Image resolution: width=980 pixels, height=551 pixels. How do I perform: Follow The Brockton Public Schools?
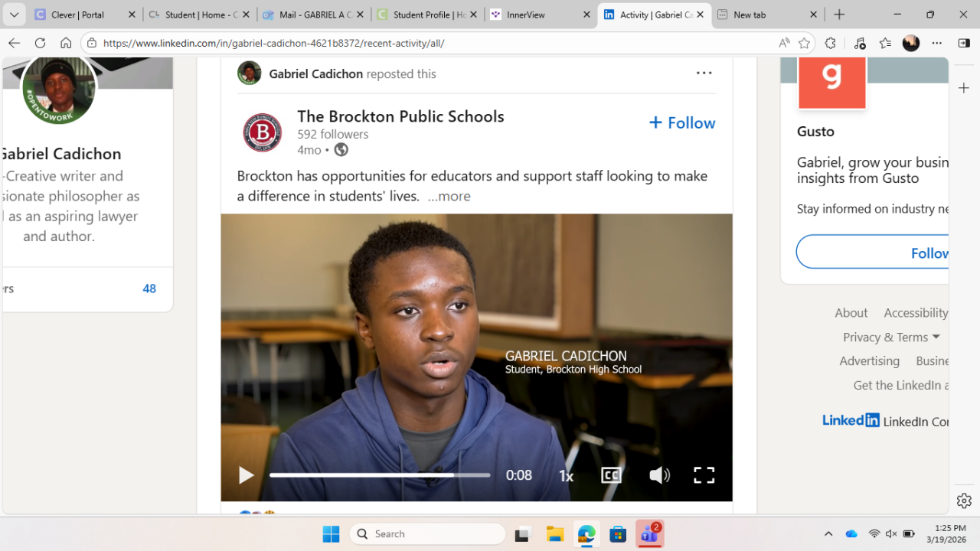click(x=682, y=122)
